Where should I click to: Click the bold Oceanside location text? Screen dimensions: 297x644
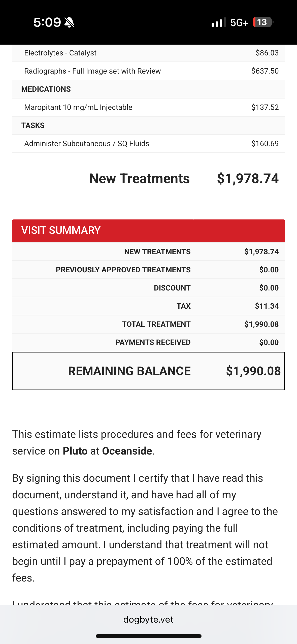(127, 451)
